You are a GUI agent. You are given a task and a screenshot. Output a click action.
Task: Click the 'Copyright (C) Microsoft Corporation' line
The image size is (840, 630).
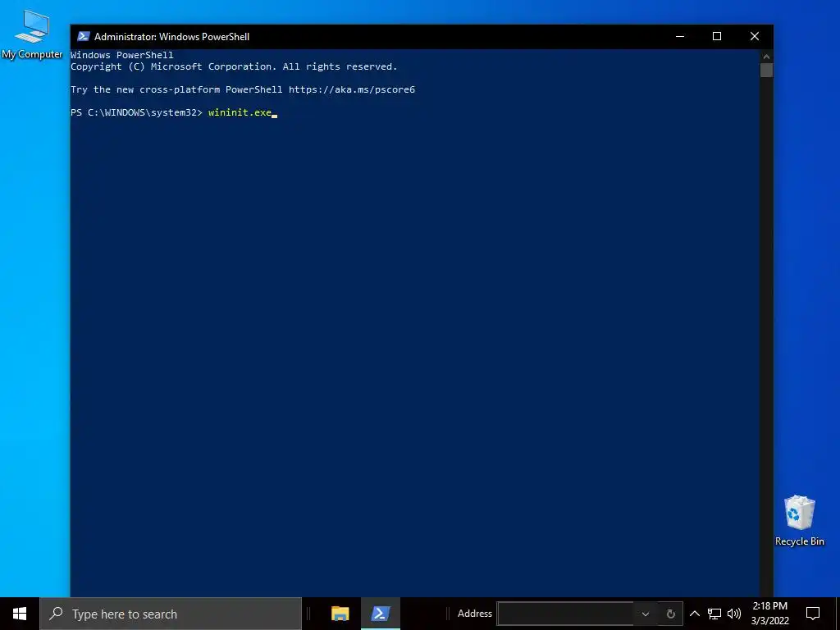(234, 66)
